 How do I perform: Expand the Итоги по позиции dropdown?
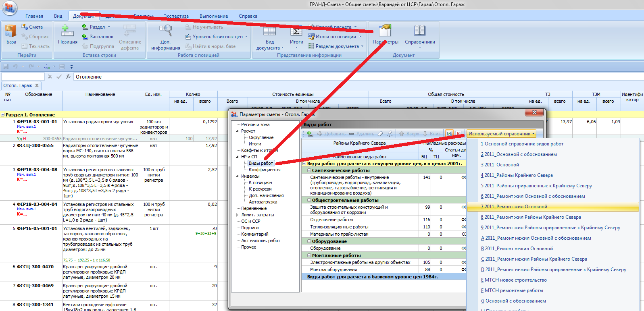coord(360,37)
